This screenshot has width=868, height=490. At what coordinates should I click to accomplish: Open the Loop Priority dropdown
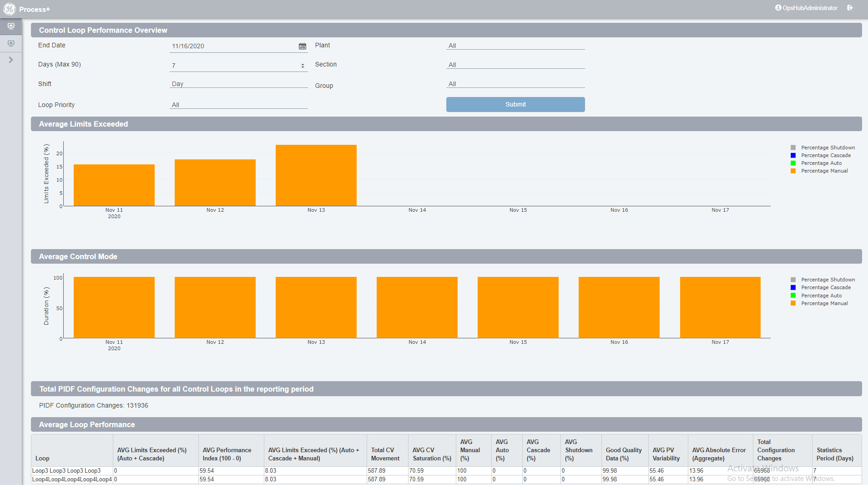[x=238, y=104]
